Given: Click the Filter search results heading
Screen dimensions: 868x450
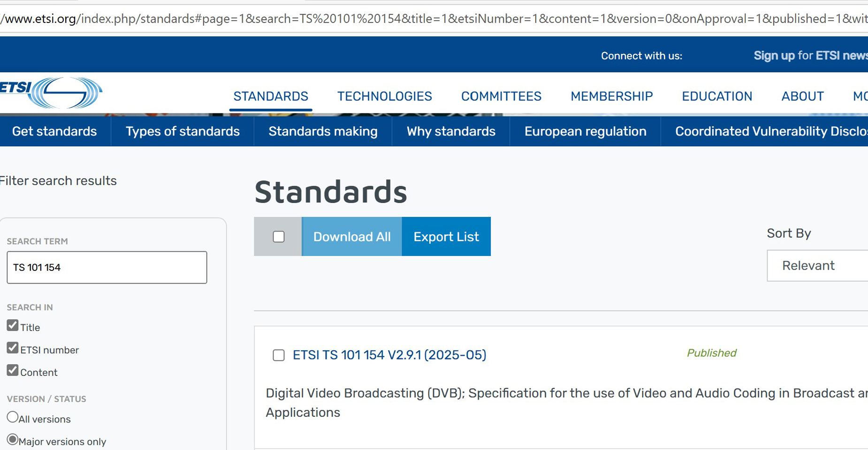Looking at the screenshot, I should coord(58,181).
